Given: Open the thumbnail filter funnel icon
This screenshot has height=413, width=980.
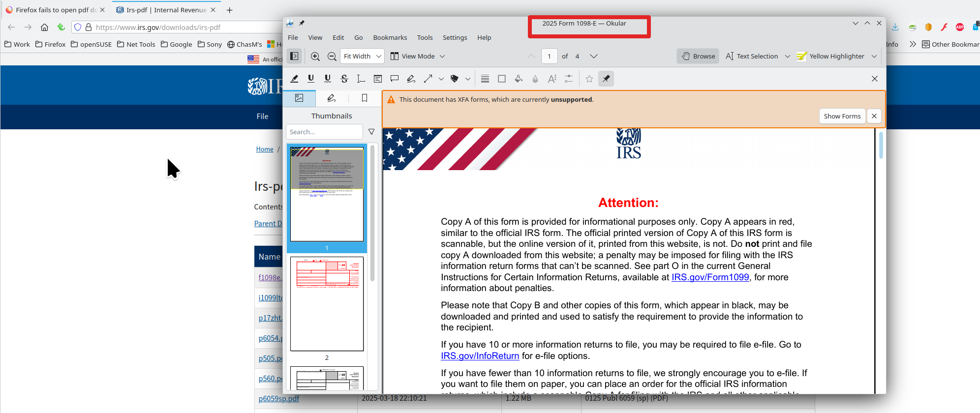Looking at the screenshot, I should coord(371,132).
